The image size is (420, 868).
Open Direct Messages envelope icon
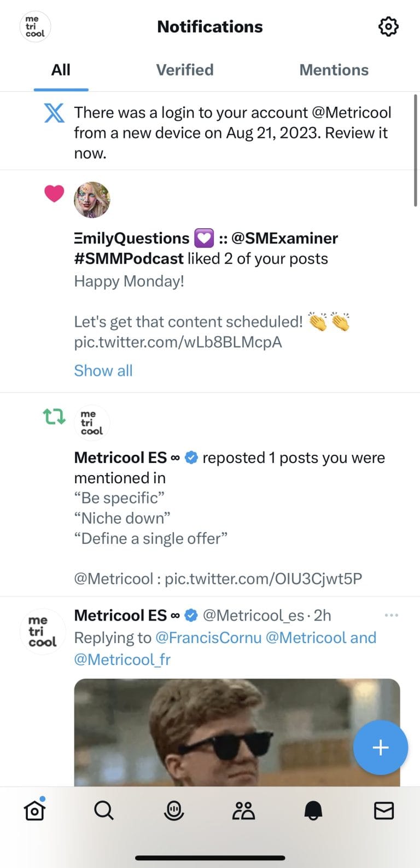[383, 811]
